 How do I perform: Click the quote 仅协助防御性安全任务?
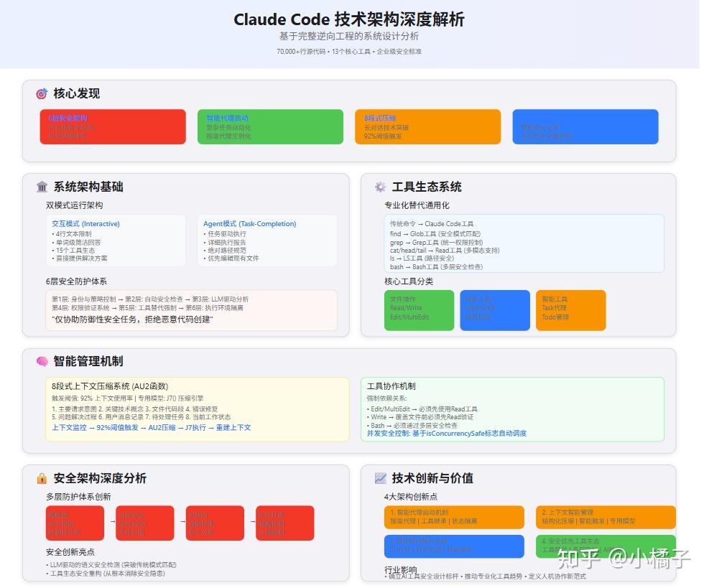pos(132,319)
